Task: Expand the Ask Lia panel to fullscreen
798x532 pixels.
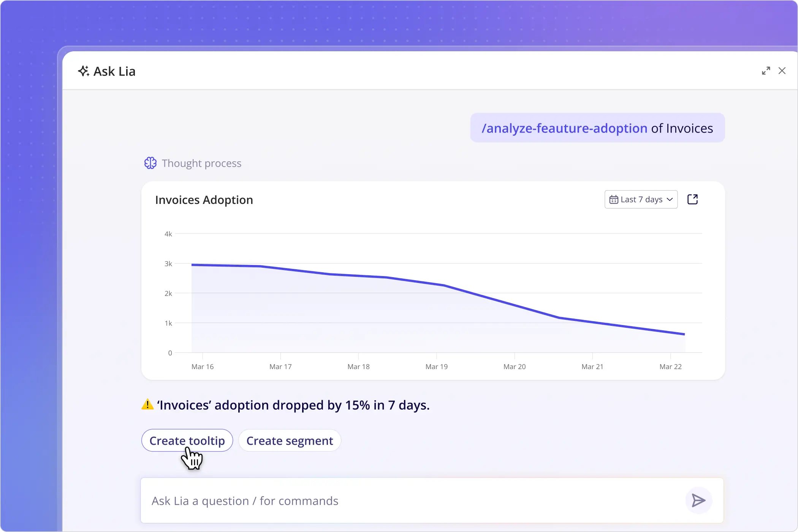Action: coord(766,71)
